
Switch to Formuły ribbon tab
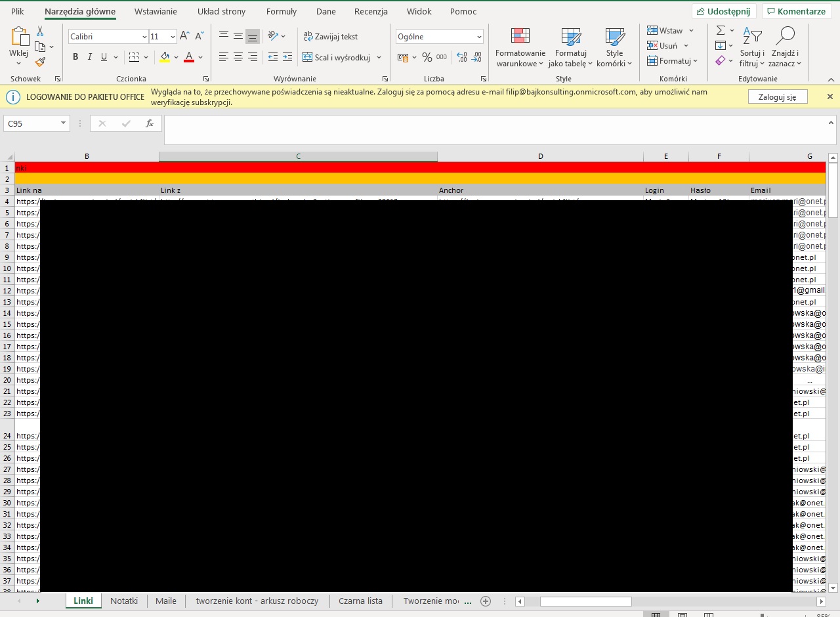point(282,12)
